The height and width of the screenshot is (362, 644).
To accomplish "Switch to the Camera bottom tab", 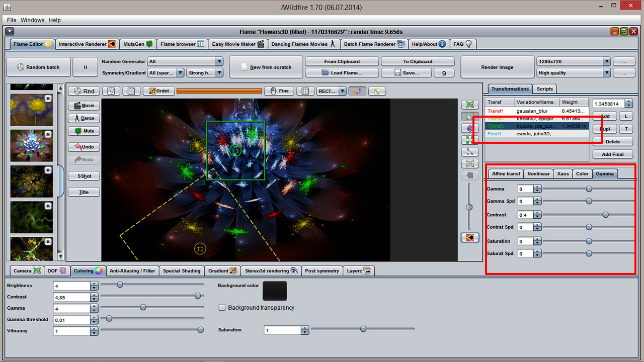I will (27, 270).
